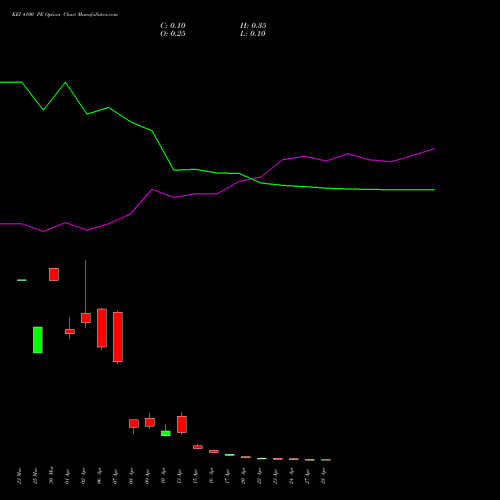Click the '20 Apr' date axis label
The height and width of the screenshot is (500, 500).
tap(243, 476)
